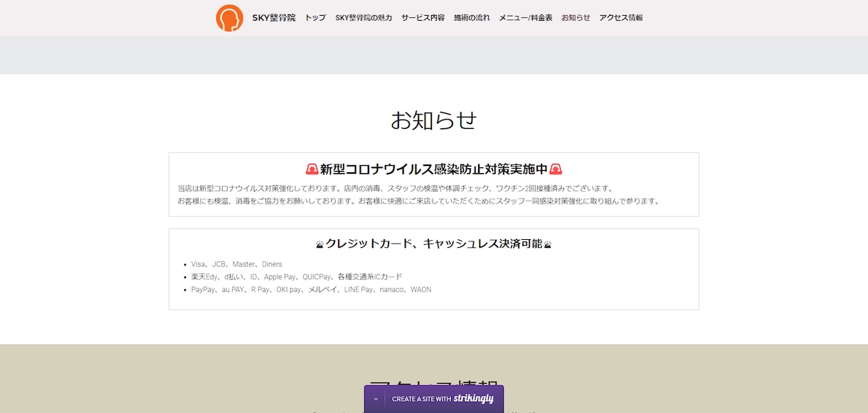The height and width of the screenshot is (413, 868).
Task: Collapse the Strikingly banner arrow
Action: tap(376, 399)
